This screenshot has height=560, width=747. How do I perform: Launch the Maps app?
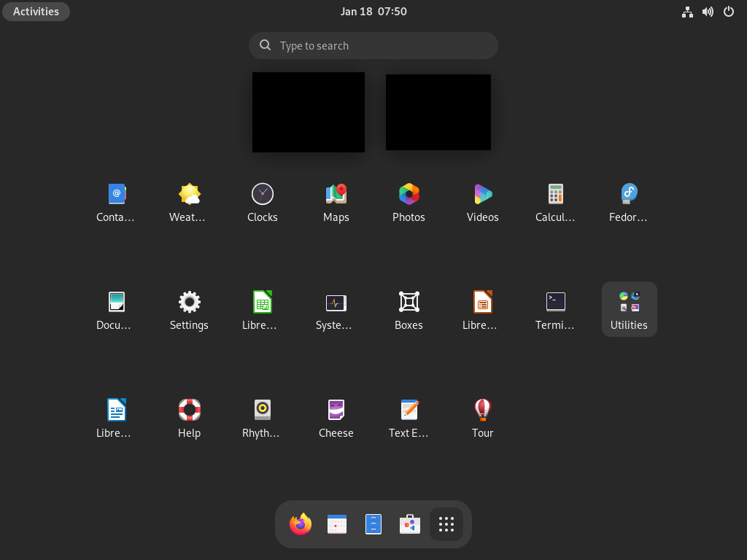[336, 202]
